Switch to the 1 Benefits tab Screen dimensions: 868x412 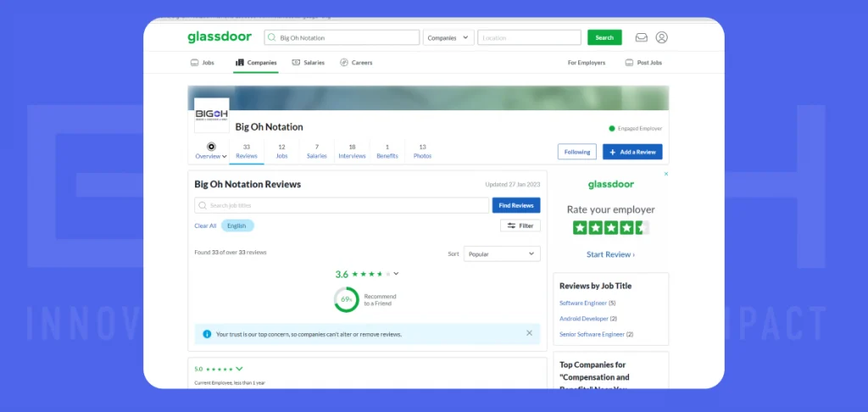coord(387,151)
